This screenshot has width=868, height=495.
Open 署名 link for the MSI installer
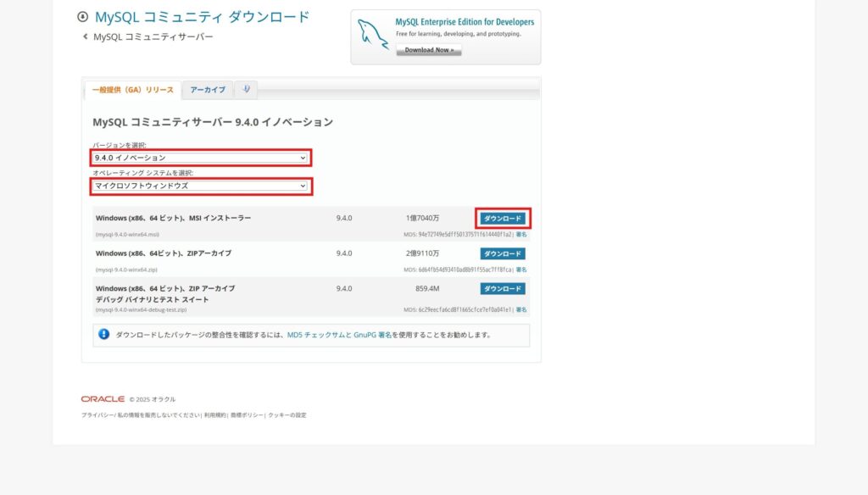click(x=521, y=234)
